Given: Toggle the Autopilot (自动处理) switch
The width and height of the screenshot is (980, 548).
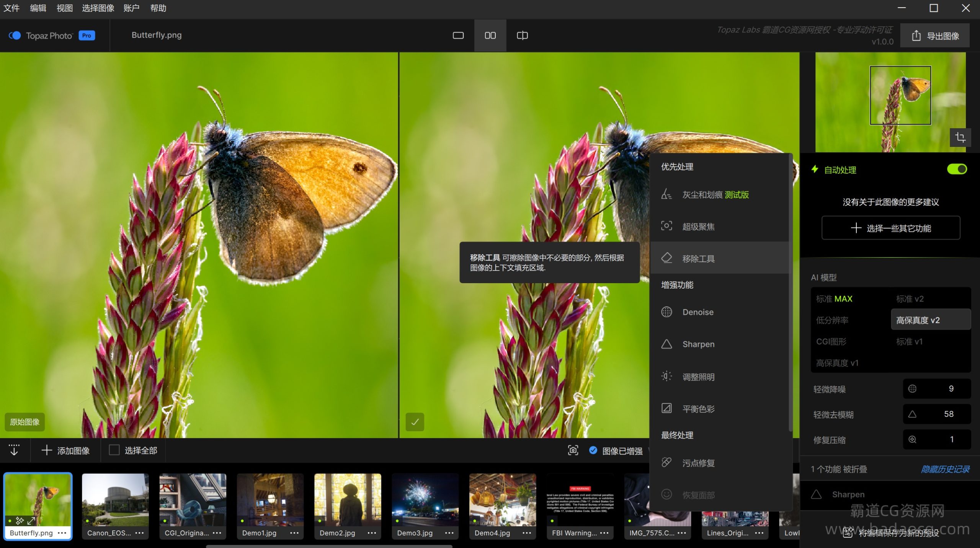Looking at the screenshot, I should click(x=957, y=169).
